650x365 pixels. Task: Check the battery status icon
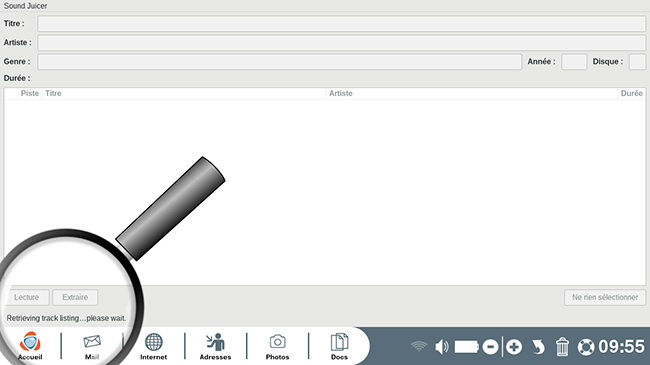pyautogui.click(x=467, y=346)
